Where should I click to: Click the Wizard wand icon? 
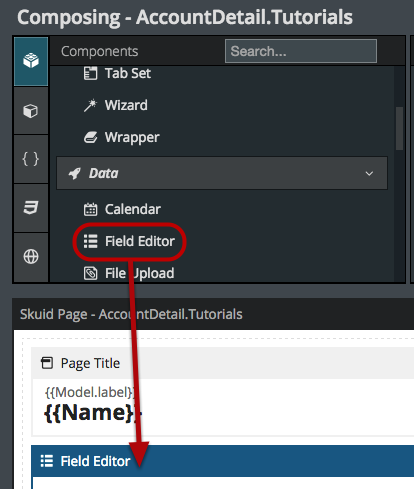click(x=90, y=105)
